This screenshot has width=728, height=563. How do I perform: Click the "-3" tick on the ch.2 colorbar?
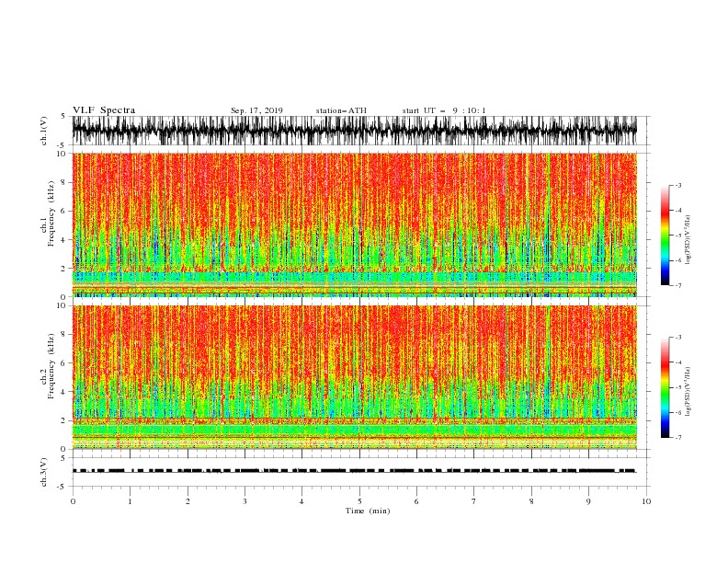(x=678, y=338)
